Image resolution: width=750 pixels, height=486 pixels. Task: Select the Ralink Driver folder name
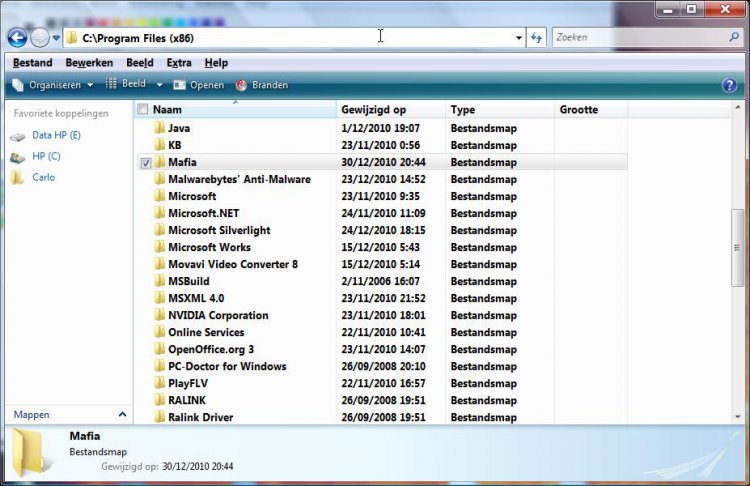[x=200, y=417]
